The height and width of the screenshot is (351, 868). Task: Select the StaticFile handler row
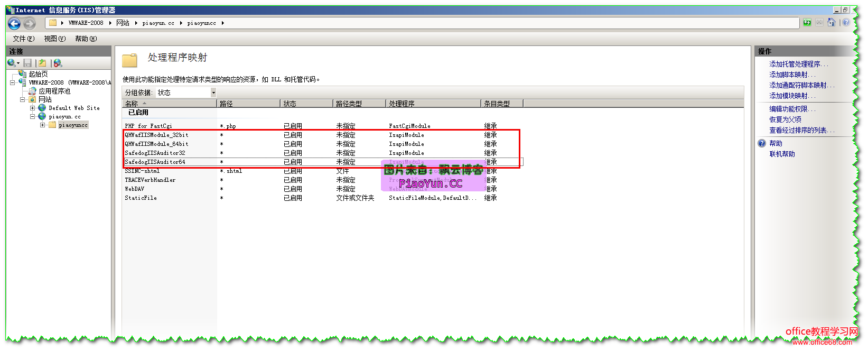point(322,198)
